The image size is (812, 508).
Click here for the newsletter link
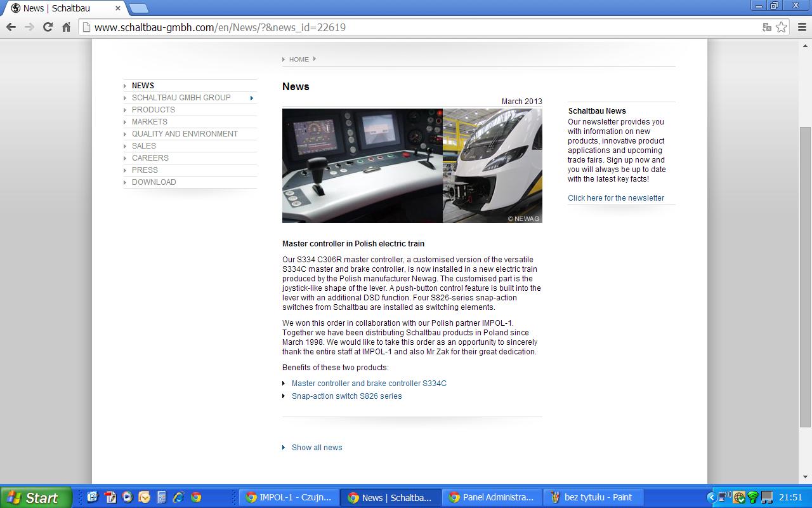coord(616,197)
